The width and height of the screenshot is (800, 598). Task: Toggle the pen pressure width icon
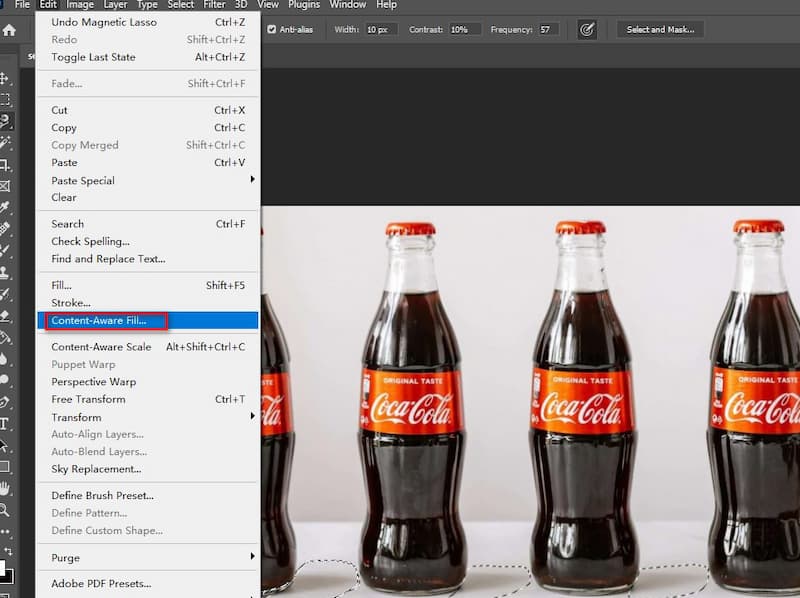click(587, 30)
